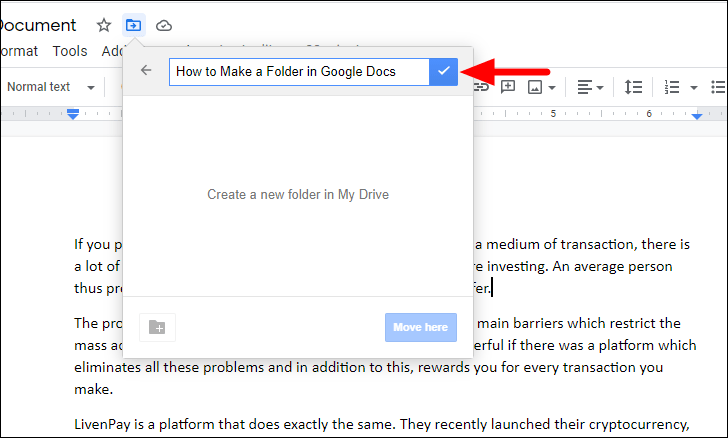Click the 'Create a new folder in My Drive' text
Screen dimensions: 728x438
298,194
